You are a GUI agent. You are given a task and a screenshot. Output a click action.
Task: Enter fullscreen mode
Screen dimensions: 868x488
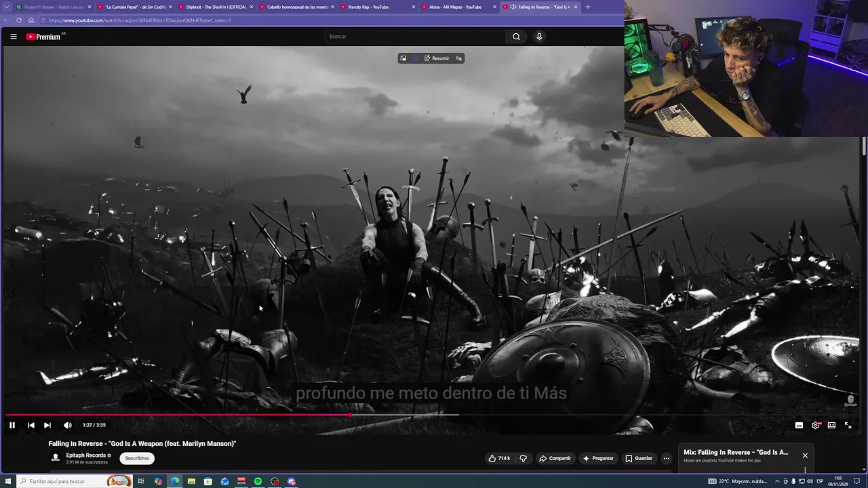coord(848,425)
